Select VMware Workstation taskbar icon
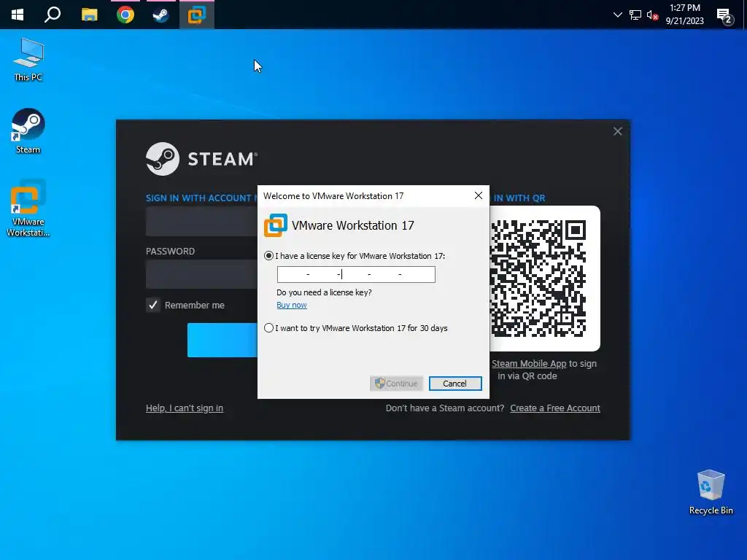Viewport: 747px width, 560px height. (x=196, y=15)
